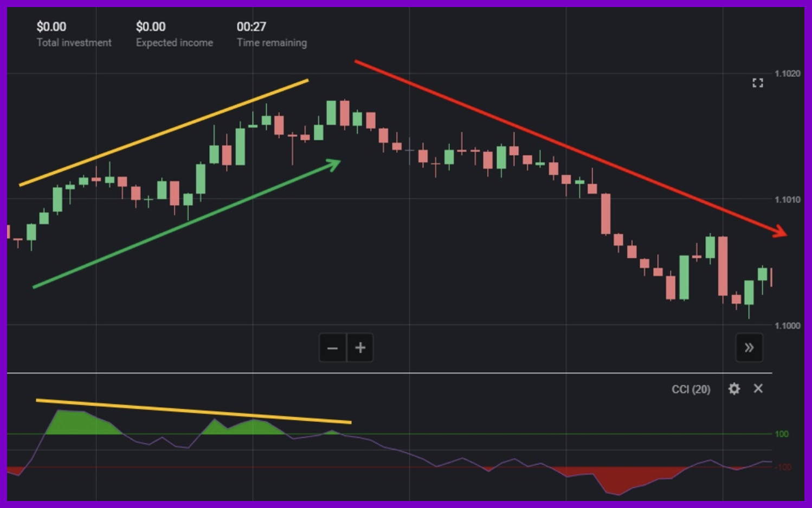The height and width of the screenshot is (508, 812).
Task: Click the 1.1020 price axis label
Action: click(788, 74)
